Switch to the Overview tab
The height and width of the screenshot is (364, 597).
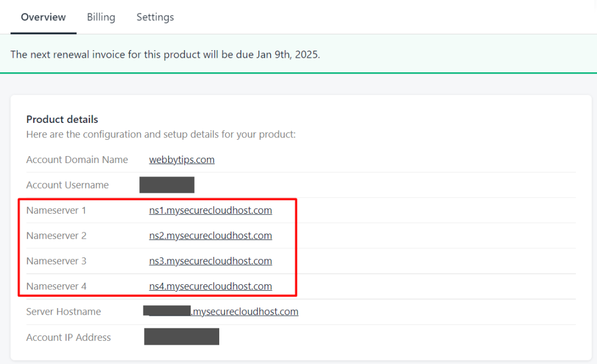tap(43, 17)
